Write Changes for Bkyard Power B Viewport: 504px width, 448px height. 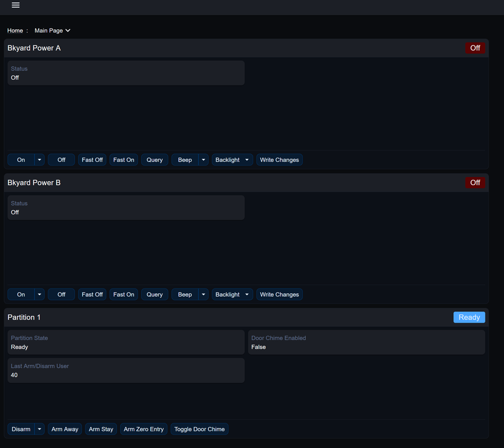[x=279, y=294]
